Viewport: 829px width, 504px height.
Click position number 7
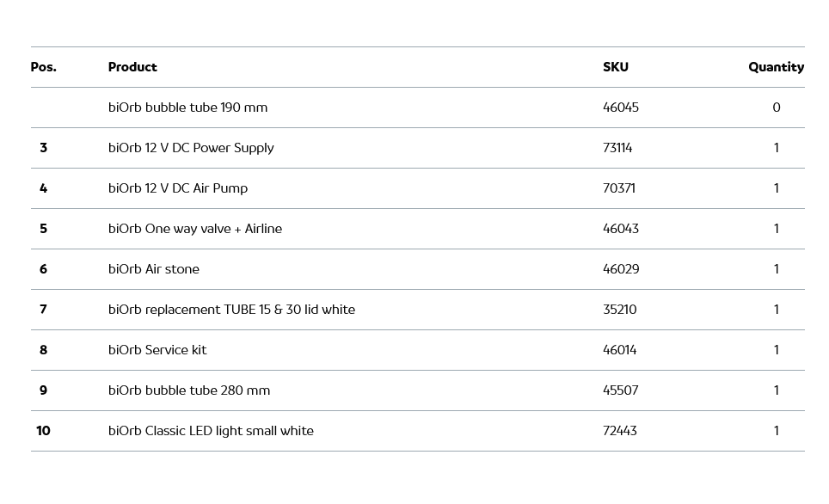[43, 310]
